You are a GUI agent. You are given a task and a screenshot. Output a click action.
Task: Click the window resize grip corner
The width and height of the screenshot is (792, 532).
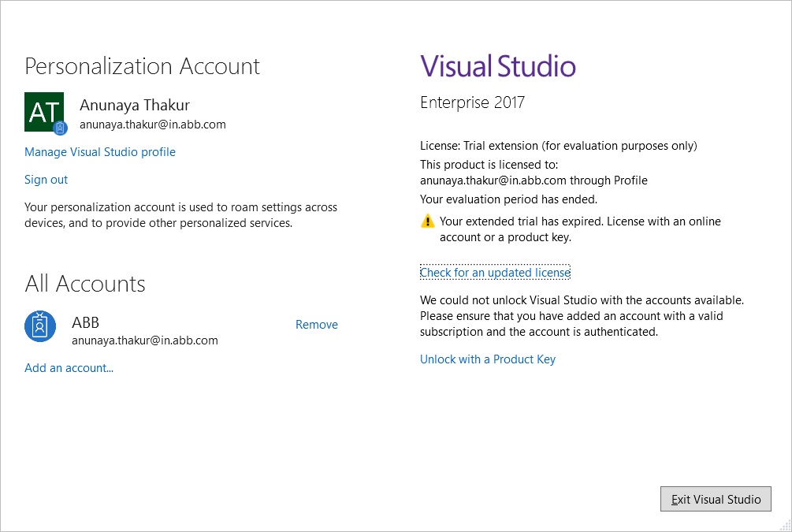[786, 526]
